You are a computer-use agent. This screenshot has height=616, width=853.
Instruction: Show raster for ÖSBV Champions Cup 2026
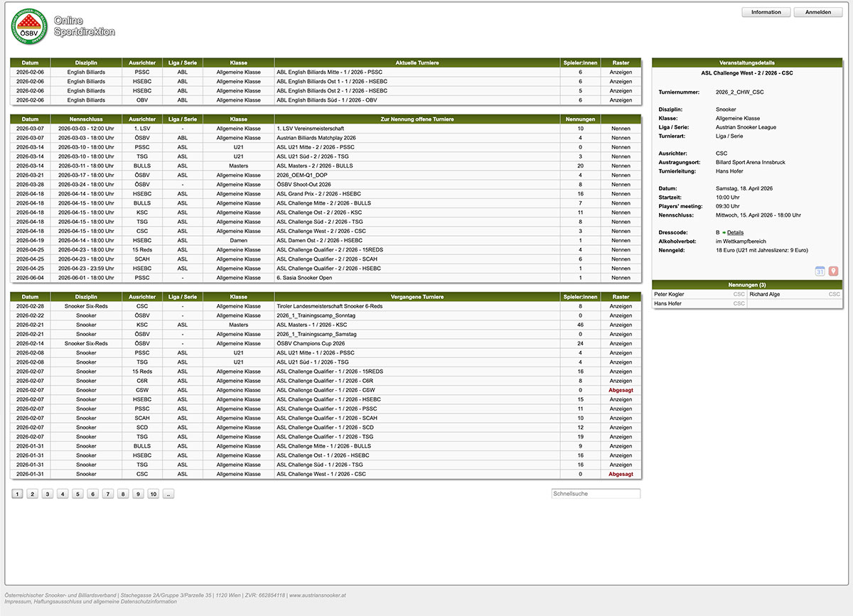point(620,343)
